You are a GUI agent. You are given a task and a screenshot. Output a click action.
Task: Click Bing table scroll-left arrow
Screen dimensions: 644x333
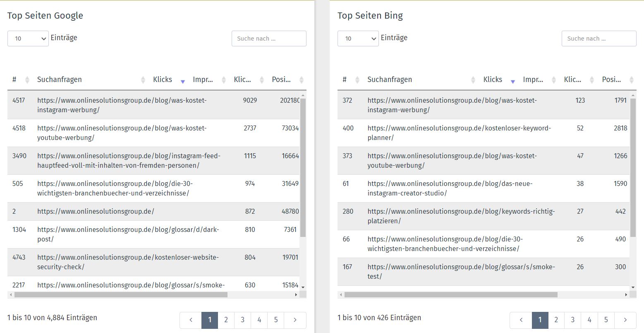point(340,295)
